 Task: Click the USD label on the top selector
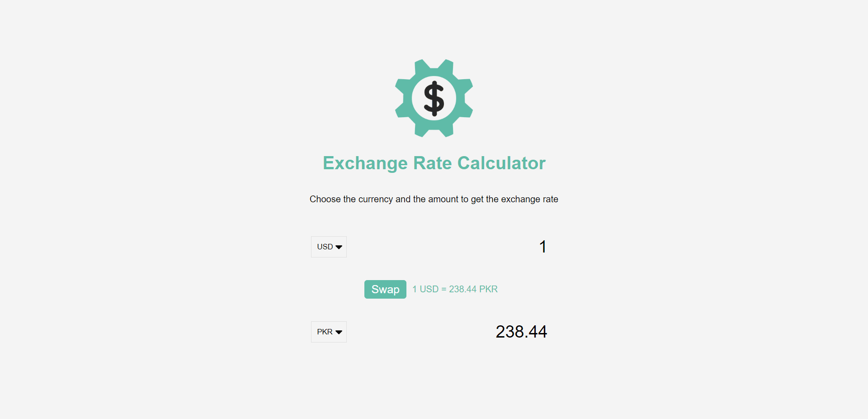[325, 247]
